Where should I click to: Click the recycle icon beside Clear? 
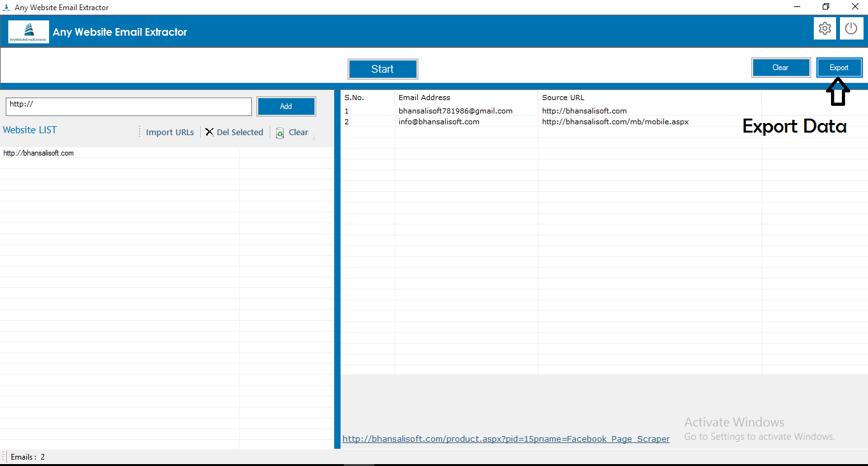coord(280,133)
